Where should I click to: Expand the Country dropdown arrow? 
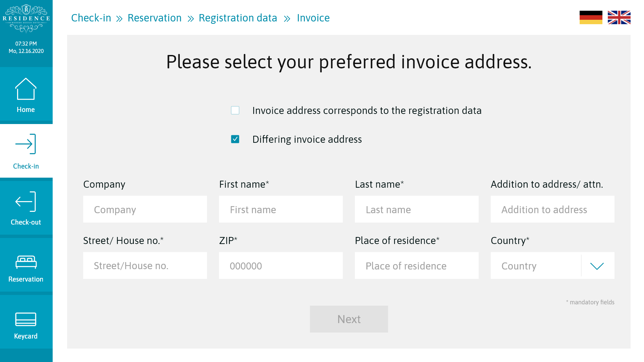pyautogui.click(x=597, y=266)
